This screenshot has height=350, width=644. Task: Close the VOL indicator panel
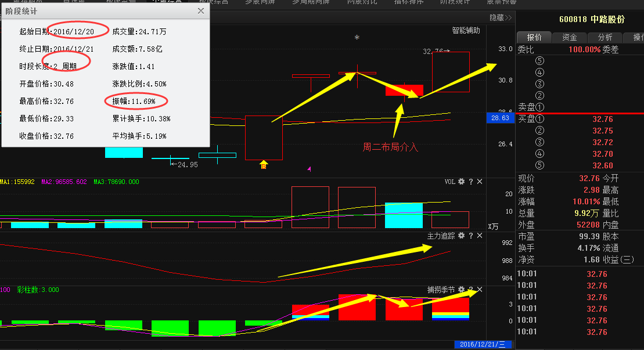[x=480, y=182]
